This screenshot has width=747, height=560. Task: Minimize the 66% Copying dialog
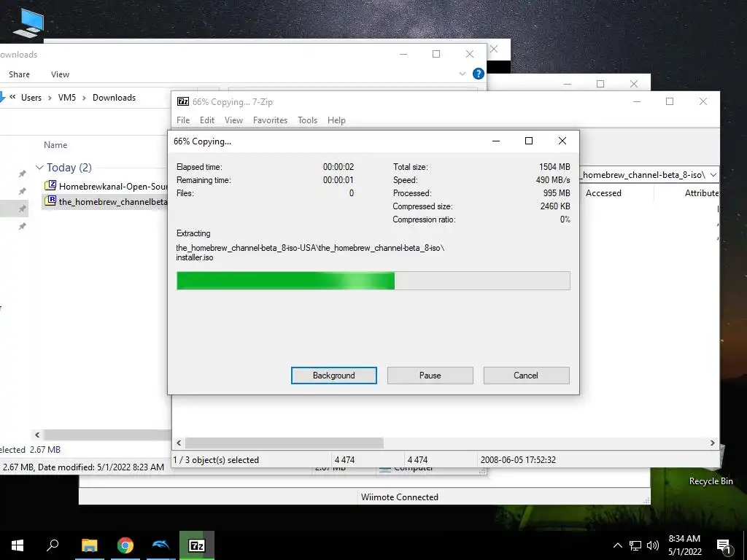tap(496, 141)
